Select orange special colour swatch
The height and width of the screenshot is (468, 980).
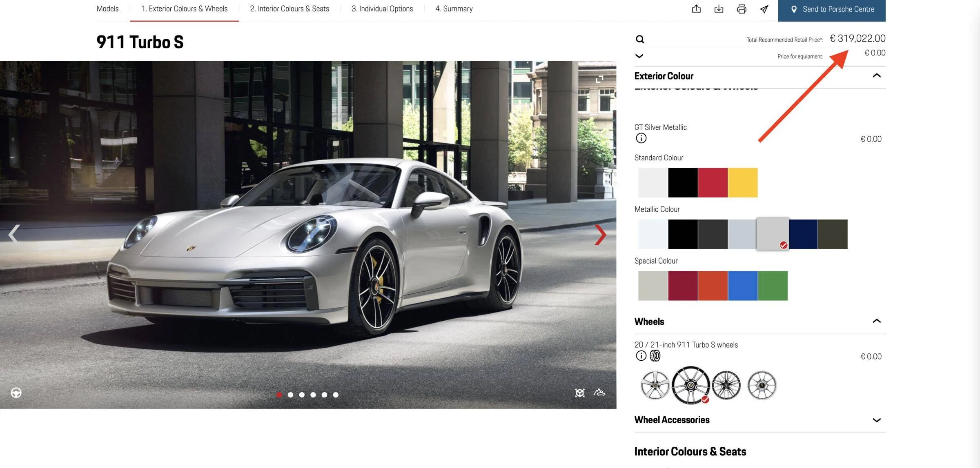(713, 286)
